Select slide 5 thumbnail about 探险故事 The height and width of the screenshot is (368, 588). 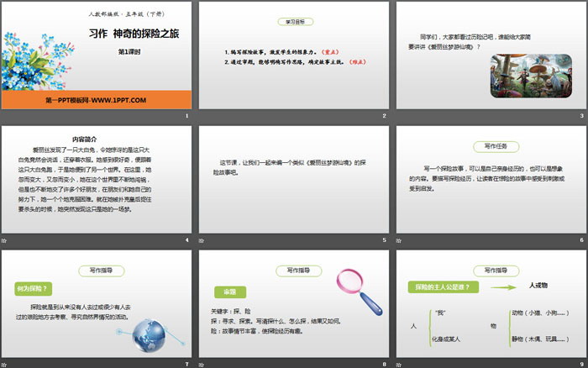tap(293, 185)
